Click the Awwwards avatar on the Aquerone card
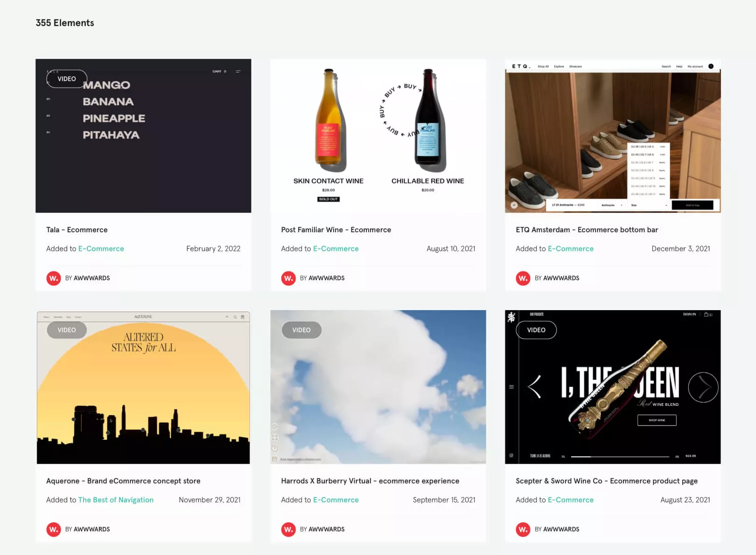This screenshot has height=555, width=756. tap(54, 529)
